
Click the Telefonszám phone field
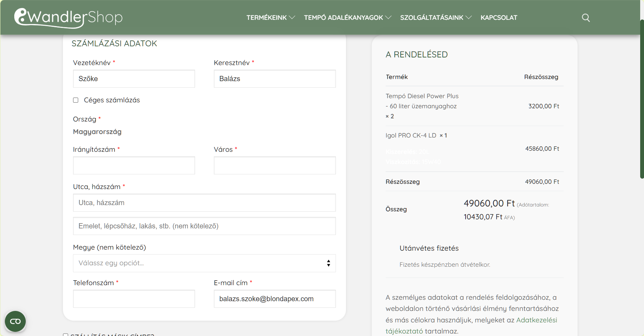pos(134,299)
